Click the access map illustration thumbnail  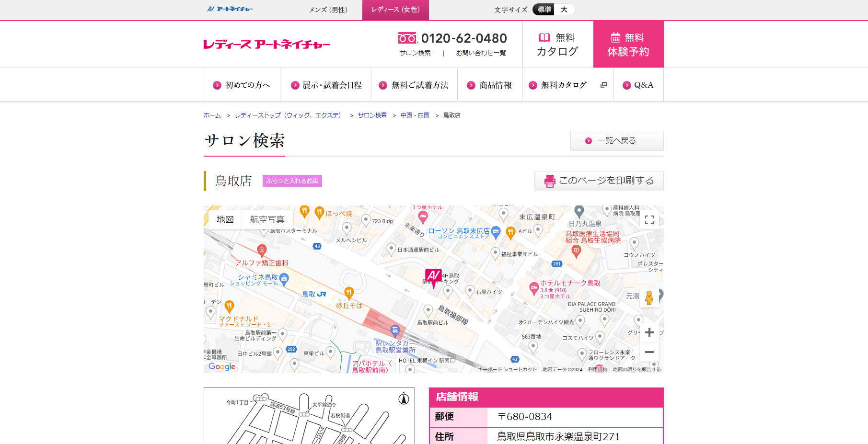click(x=309, y=416)
